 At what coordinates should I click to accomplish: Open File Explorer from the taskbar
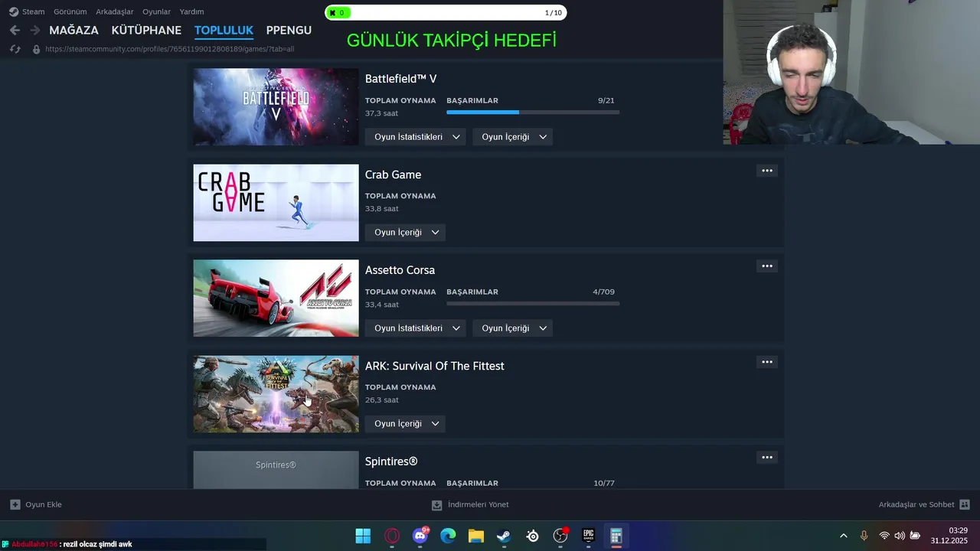(x=476, y=536)
